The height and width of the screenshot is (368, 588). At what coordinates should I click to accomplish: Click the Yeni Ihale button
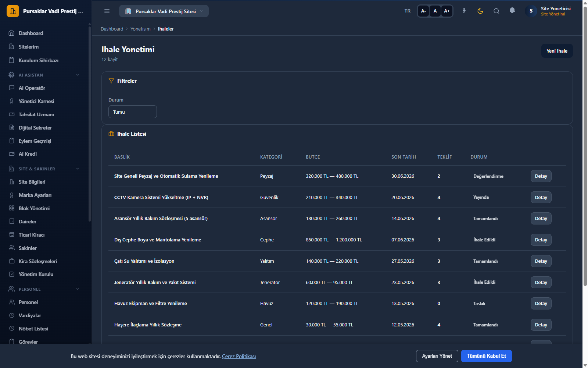pyautogui.click(x=557, y=51)
